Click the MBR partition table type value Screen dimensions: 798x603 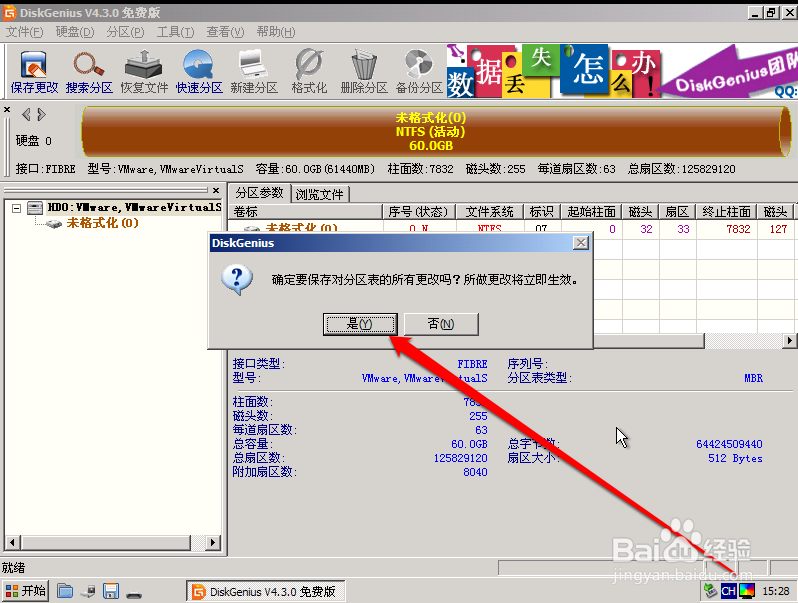click(x=753, y=378)
